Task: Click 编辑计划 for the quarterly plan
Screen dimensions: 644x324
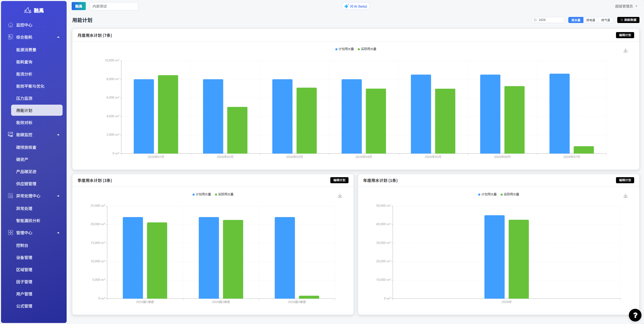Action: [339, 180]
